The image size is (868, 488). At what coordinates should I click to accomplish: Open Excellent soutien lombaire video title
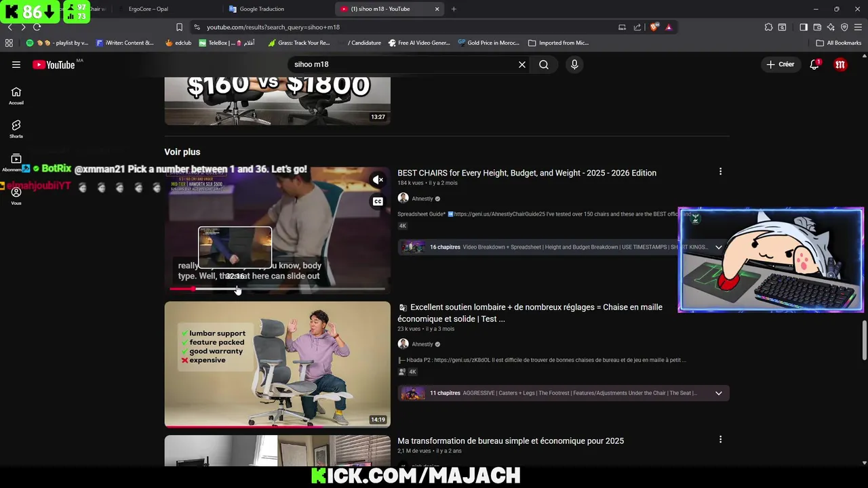click(530, 312)
